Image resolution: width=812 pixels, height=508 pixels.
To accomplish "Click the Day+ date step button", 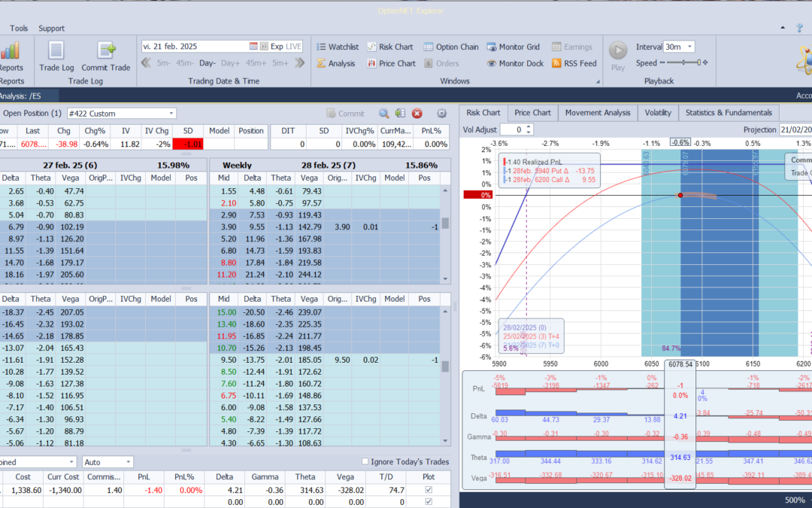I will 230,64.
